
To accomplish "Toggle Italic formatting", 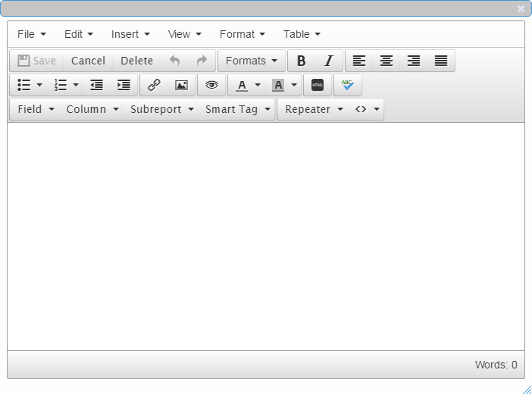I will coord(328,61).
